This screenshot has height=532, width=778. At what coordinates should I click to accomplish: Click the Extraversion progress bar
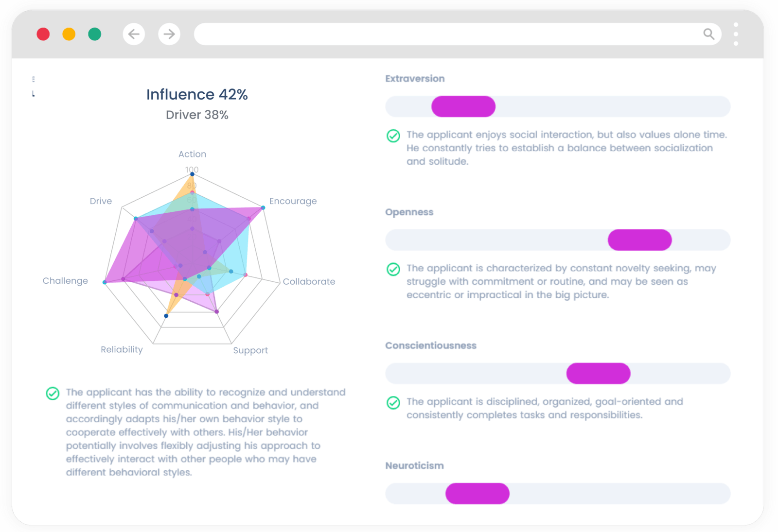point(558,106)
